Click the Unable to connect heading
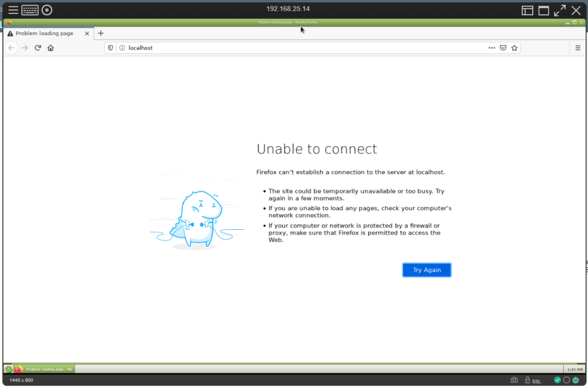The width and height of the screenshot is (588, 388). 317,149
